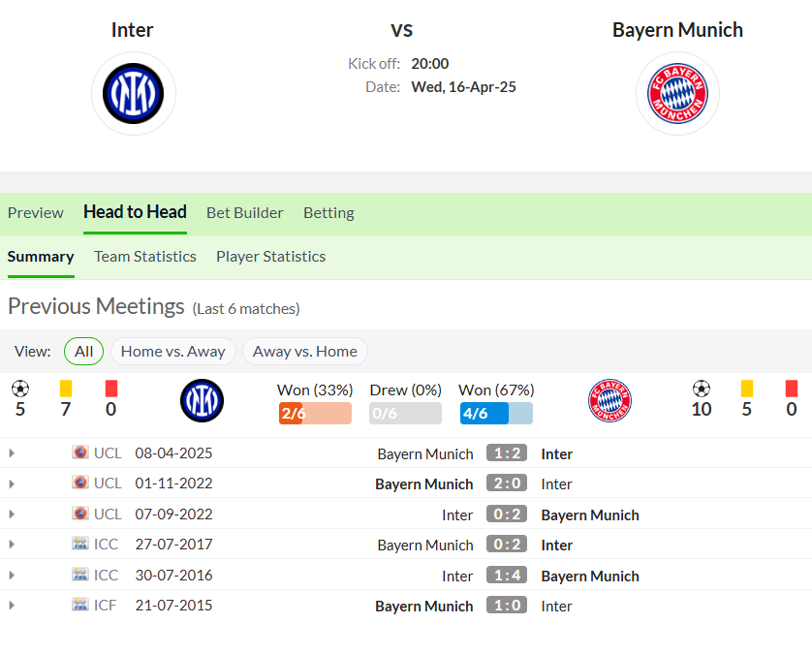Click UCL competition icon for 01-11-2022 match
Viewport: 812px width, 655px height.
80,483
